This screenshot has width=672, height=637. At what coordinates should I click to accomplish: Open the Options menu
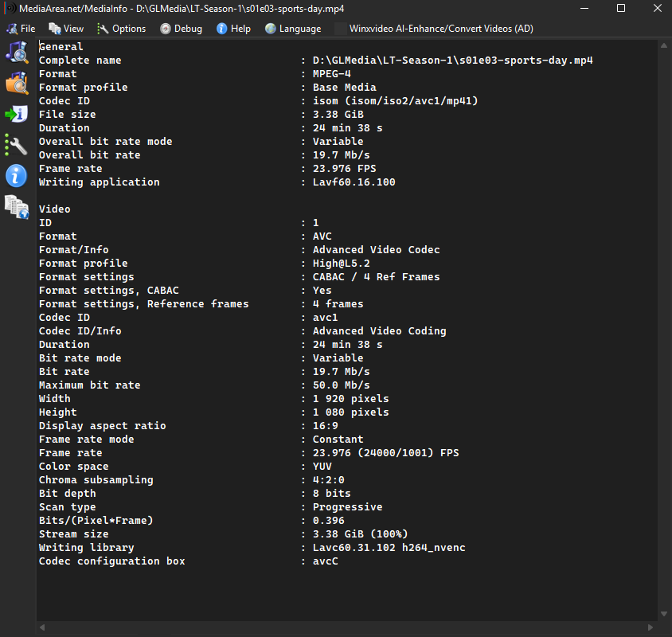(x=122, y=29)
